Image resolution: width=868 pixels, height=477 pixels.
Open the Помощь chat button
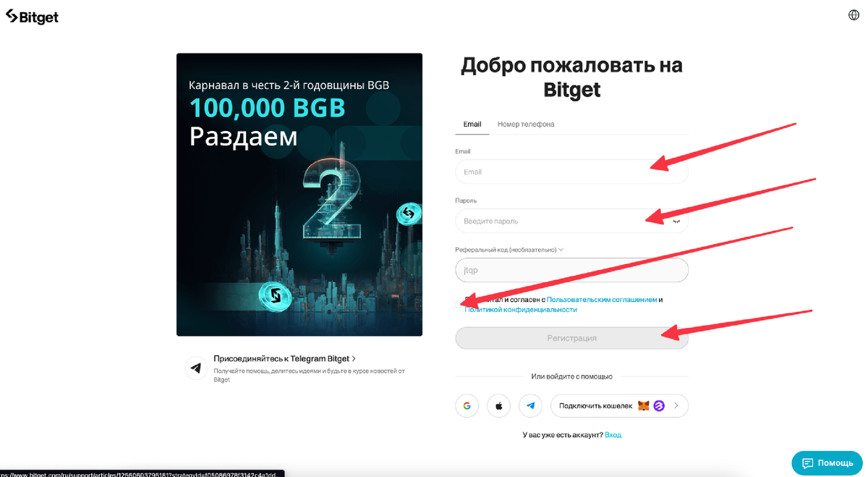click(827, 463)
